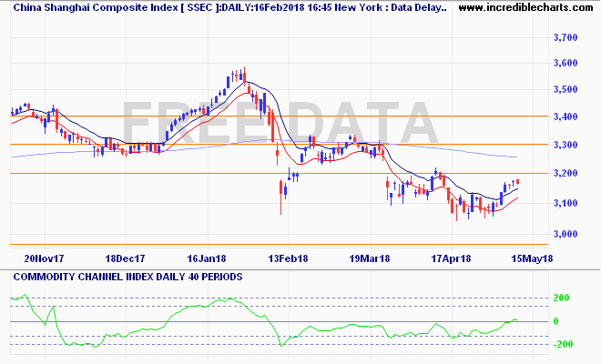Click the 3,000 price axis label

coord(566,234)
